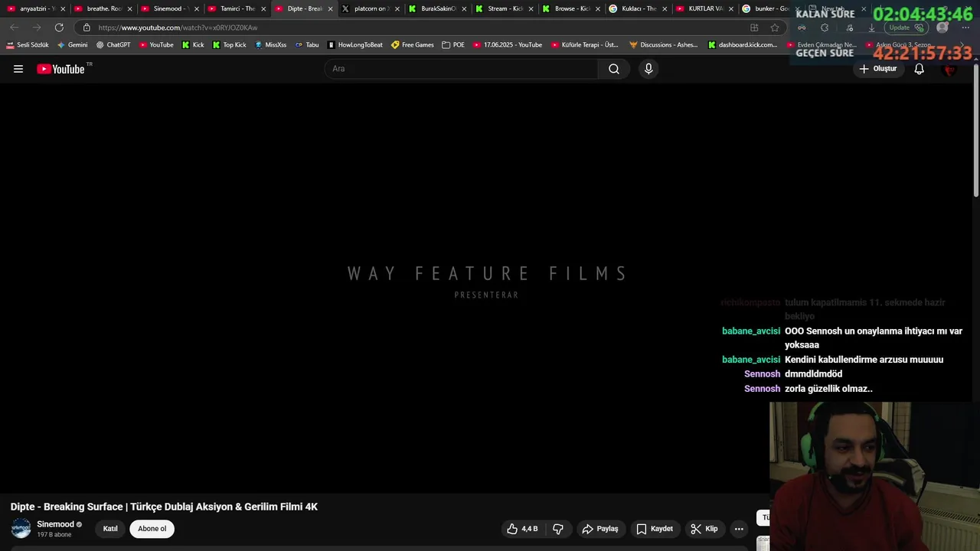Start voice search with the microphone
This screenshot has width=980, height=551.
[648, 69]
